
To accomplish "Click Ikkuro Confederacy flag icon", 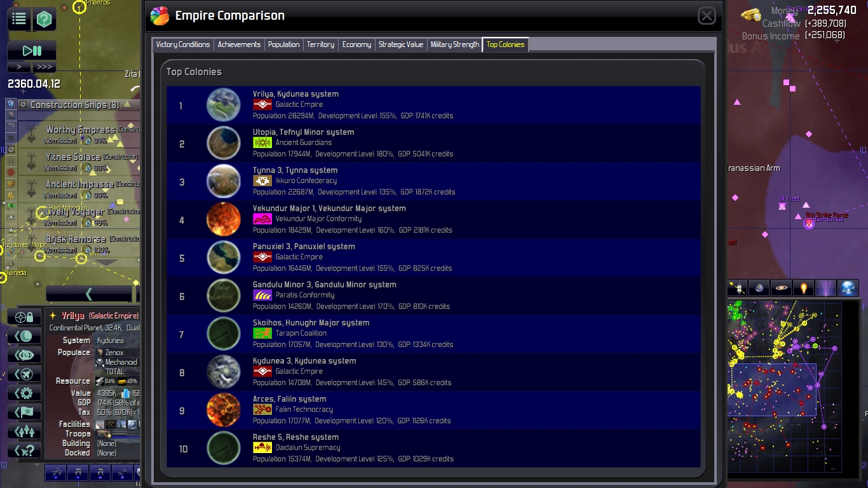I will pos(262,180).
